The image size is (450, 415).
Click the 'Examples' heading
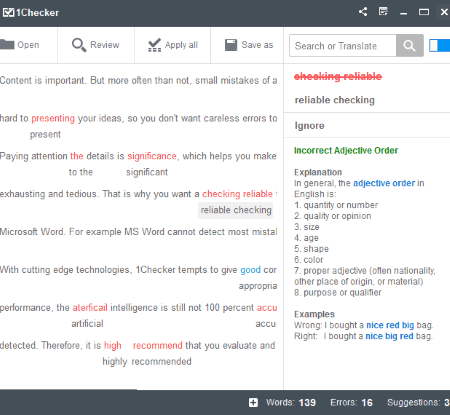click(x=314, y=314)
